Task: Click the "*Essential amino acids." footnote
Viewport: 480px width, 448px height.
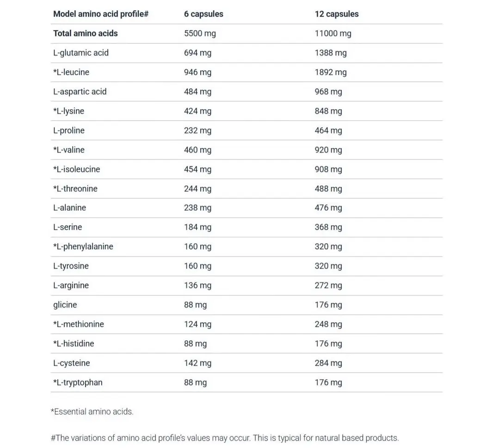Action: (x=92, y=411)
